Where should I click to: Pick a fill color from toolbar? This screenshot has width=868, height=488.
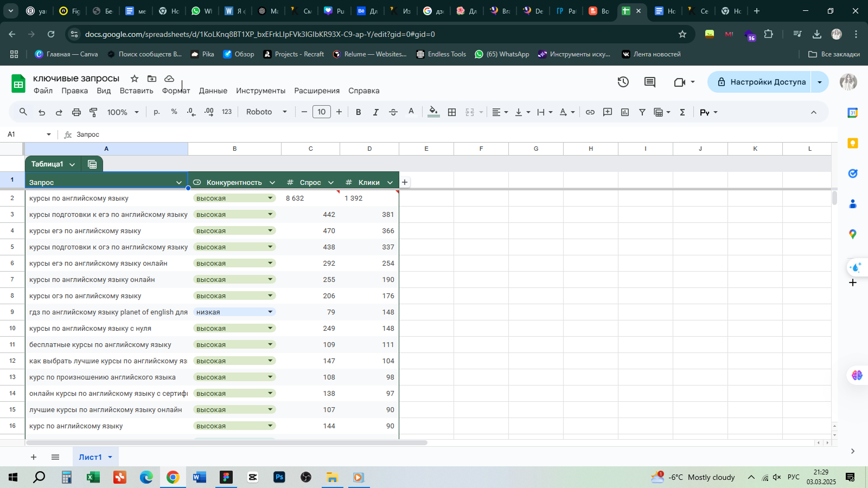pos(433,112)
